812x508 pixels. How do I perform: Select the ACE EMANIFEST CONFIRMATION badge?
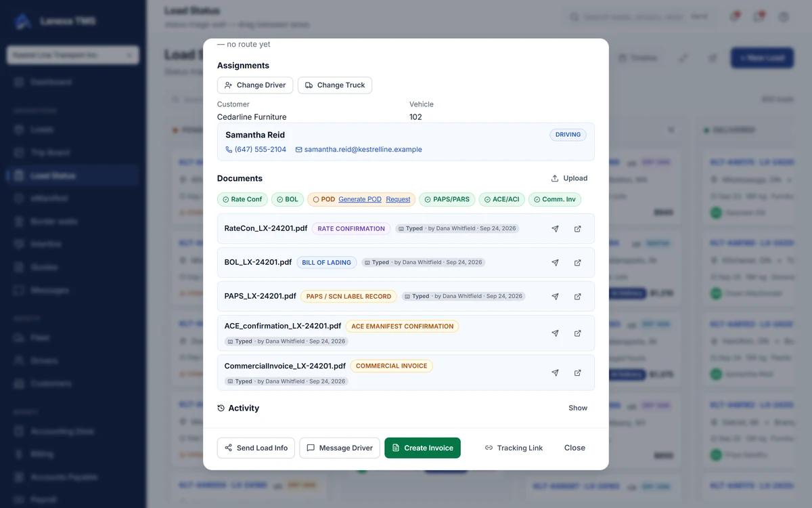(402, 326)
